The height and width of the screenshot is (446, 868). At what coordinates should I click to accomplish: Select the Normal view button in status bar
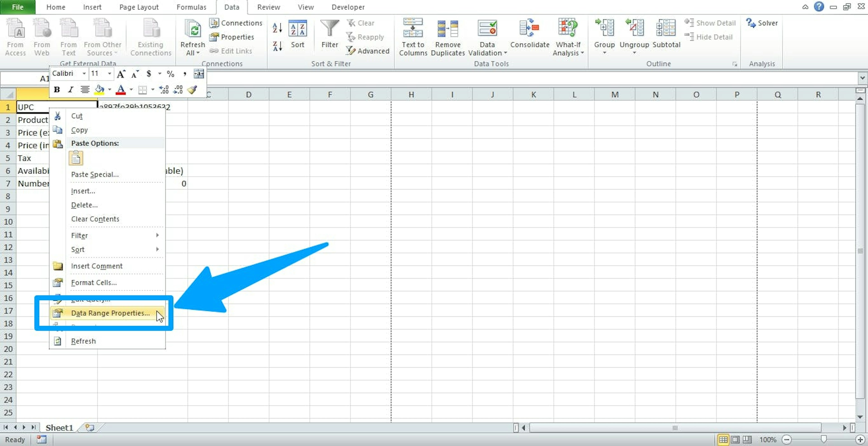coord(723,439)
